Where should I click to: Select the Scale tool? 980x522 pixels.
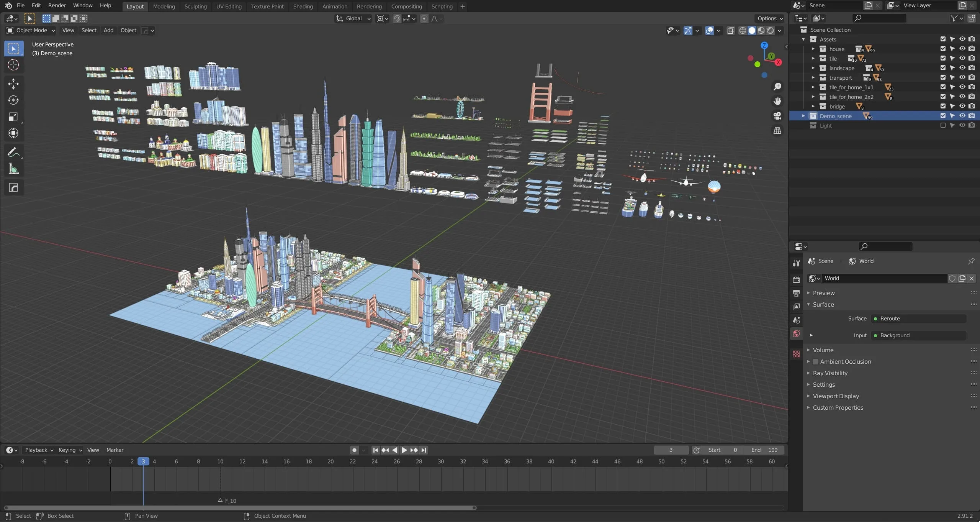[13, 117]
